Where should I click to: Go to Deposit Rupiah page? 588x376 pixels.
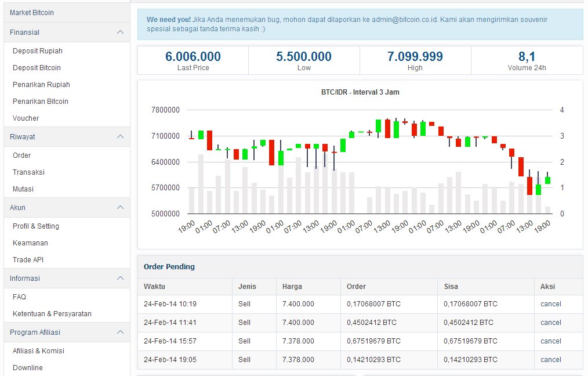[x=37, y=51]
